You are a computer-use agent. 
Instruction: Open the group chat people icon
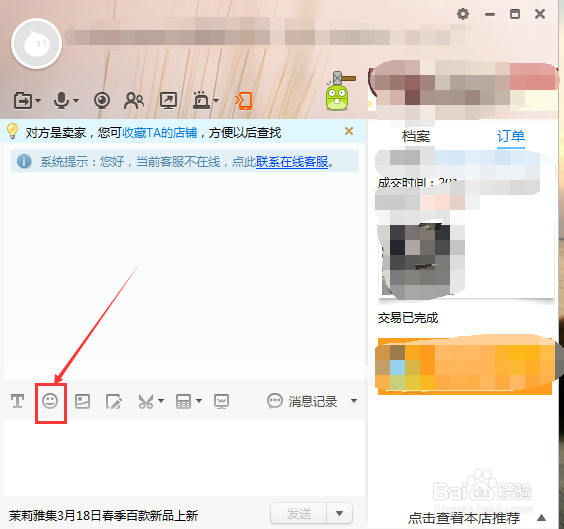pos(134,101)
